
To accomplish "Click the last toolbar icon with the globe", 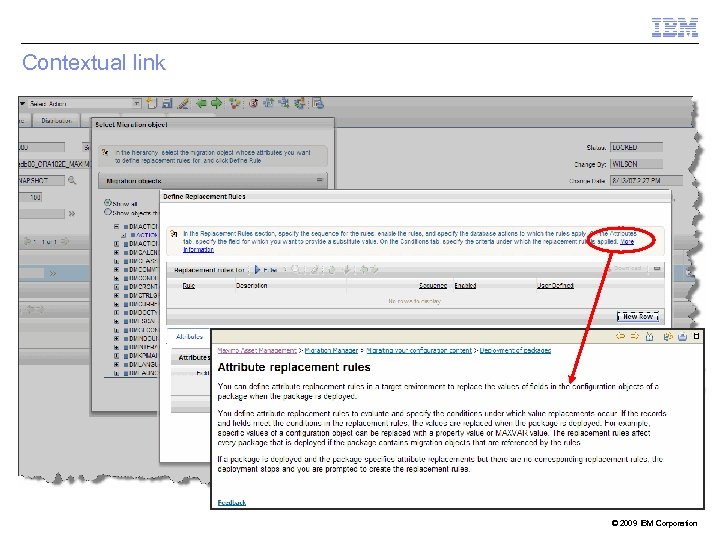I will coord(318,103).
